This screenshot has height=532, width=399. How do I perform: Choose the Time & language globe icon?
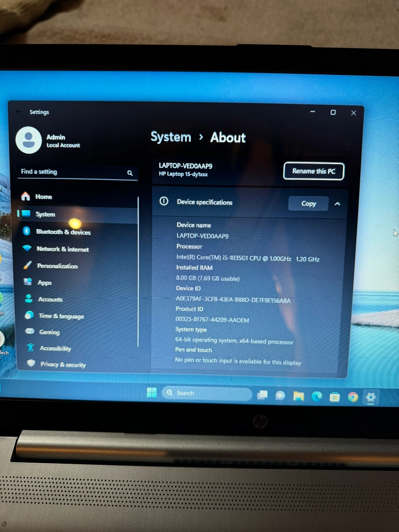29,315
